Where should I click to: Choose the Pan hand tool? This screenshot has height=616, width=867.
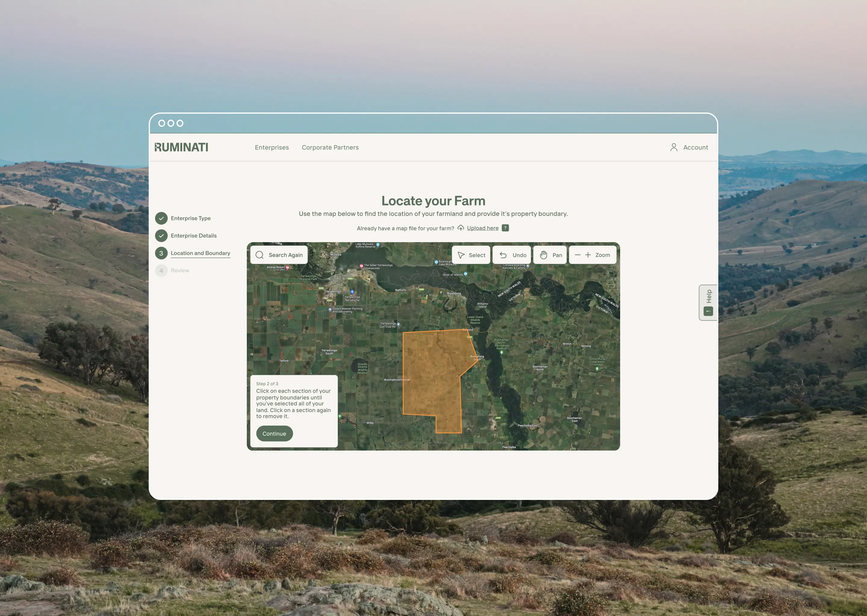[544, 255]
